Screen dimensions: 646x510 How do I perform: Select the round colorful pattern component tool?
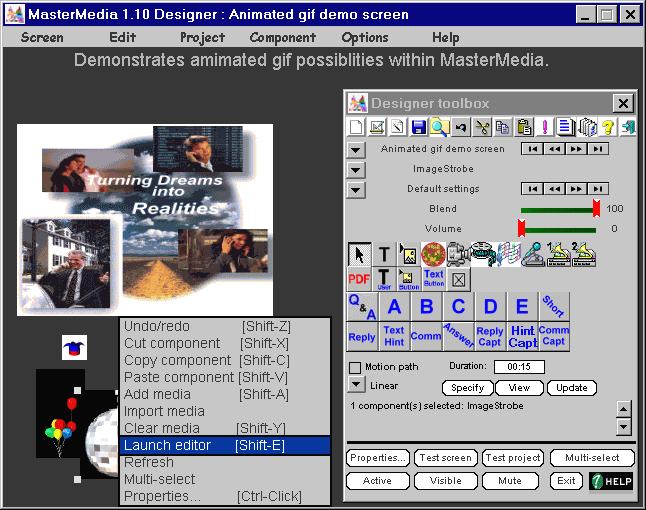point(433,254)
